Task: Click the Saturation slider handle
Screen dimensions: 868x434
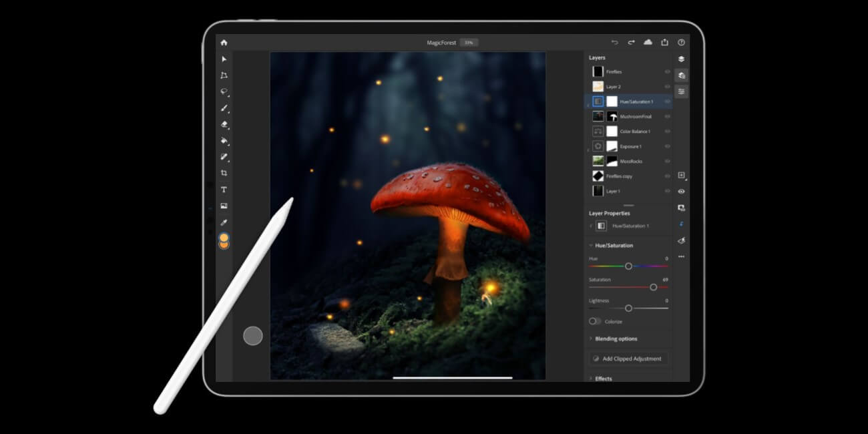Action: pyautogui.click(x=653, y=287)
